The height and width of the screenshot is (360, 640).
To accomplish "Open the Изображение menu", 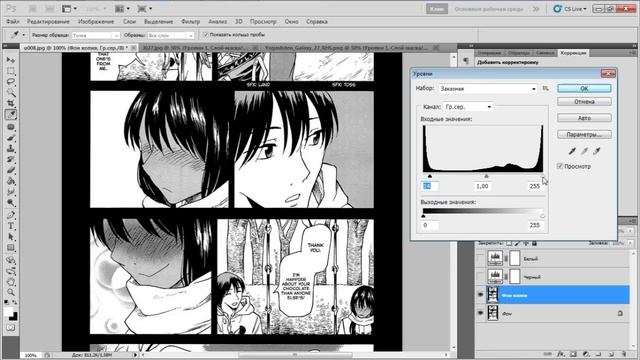I will click(x=96, y=22).
